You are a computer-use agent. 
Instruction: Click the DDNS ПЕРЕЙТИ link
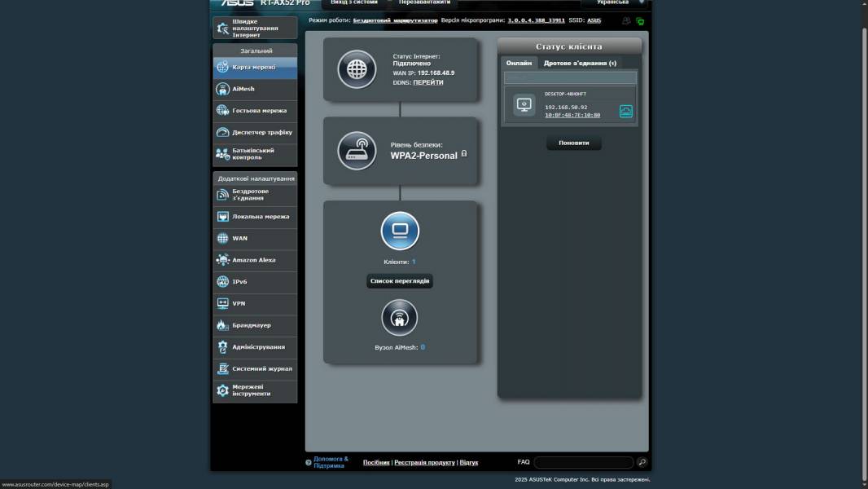tap(428, 82)
